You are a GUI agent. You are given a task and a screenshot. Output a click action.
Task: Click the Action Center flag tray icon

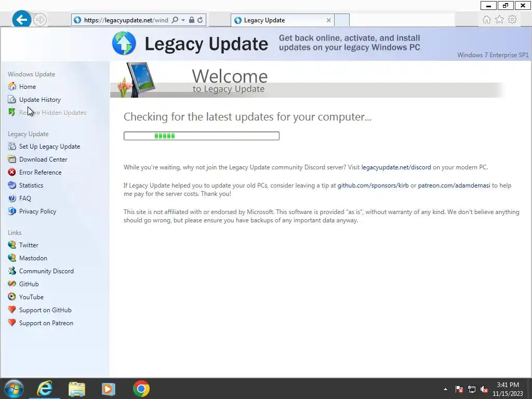coord(459,389)
